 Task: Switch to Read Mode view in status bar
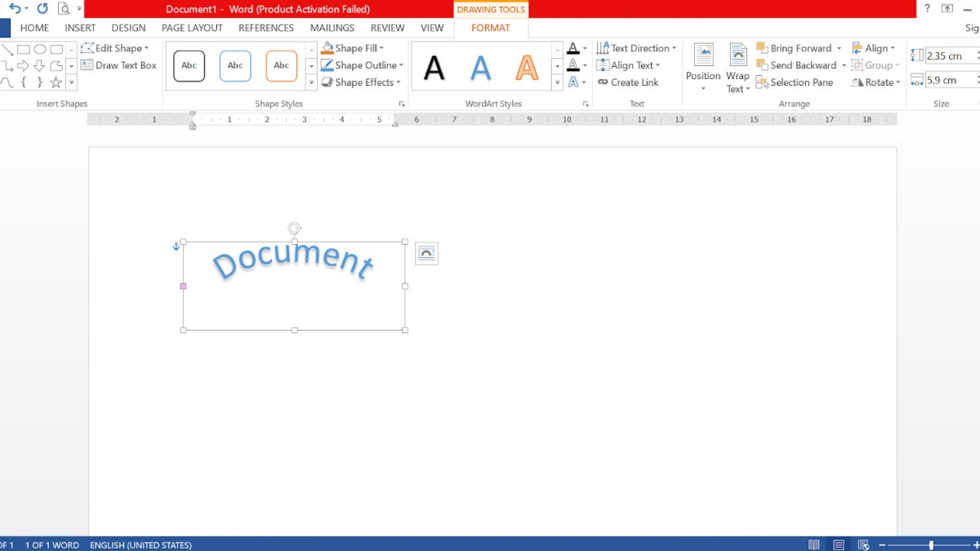(x=814, y=544)
